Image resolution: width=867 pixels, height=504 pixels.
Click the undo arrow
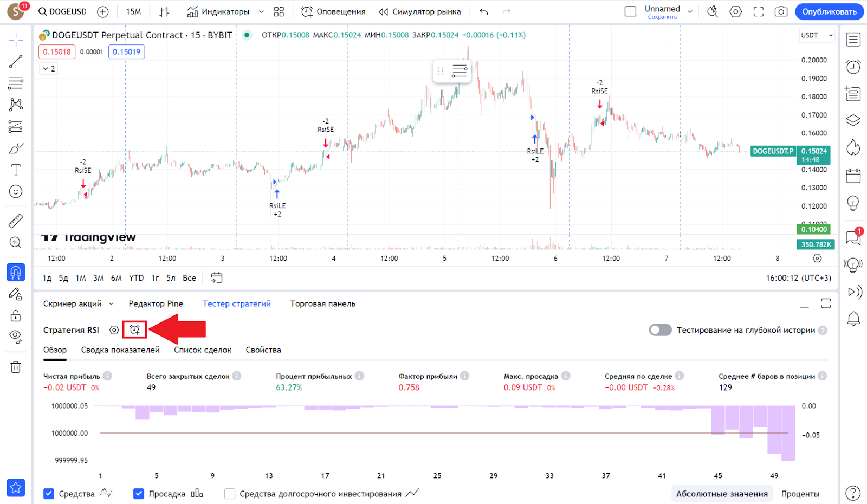484,11
